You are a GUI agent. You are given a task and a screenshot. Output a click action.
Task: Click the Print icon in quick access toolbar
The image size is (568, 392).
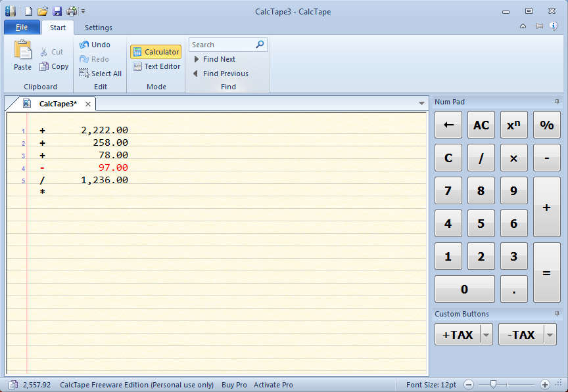pyautogui.click(x=72, y=11)
